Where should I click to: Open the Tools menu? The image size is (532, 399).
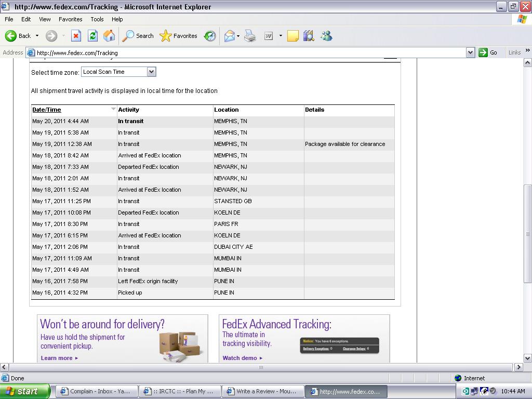tap(97, 19)
